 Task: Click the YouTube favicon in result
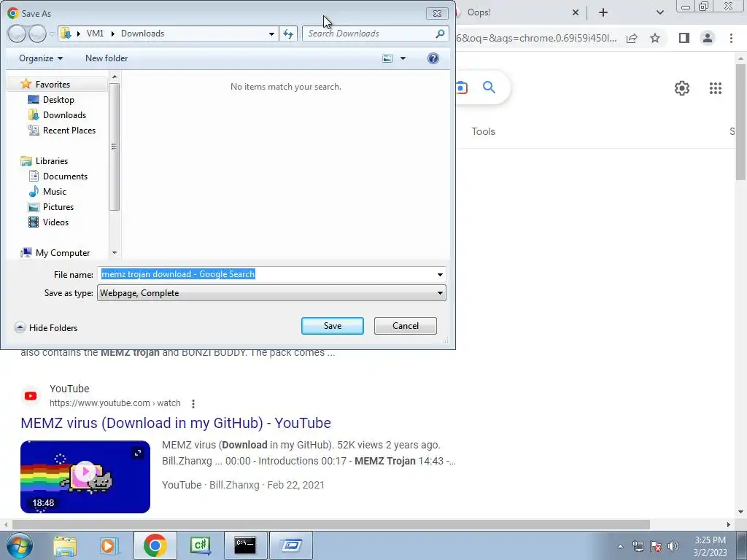[31, 396]
